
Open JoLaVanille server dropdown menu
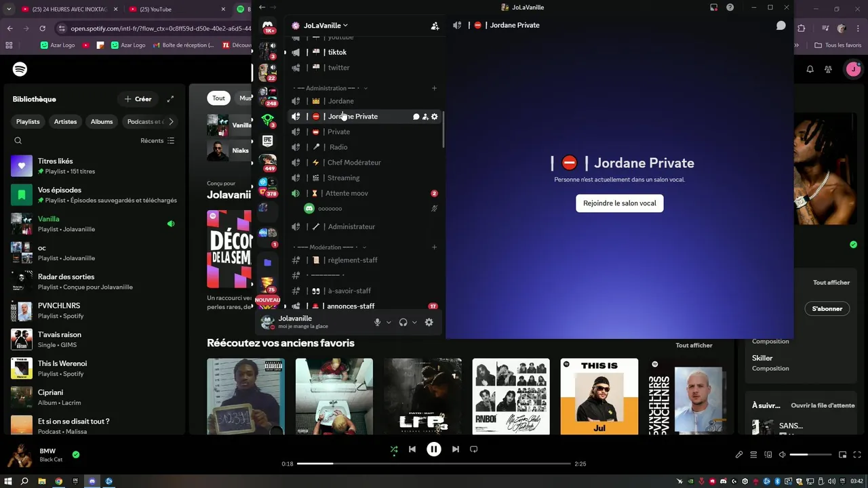tap(319, 26)
